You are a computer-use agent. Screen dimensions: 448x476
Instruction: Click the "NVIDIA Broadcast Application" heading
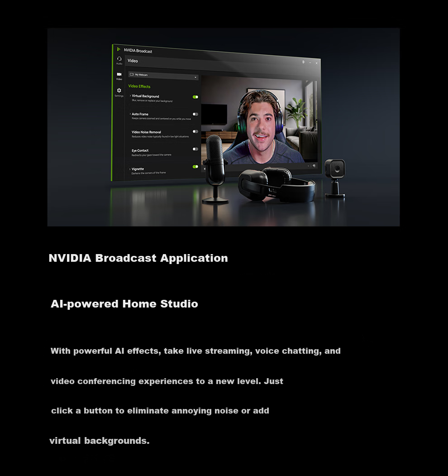tap(138, 258)
